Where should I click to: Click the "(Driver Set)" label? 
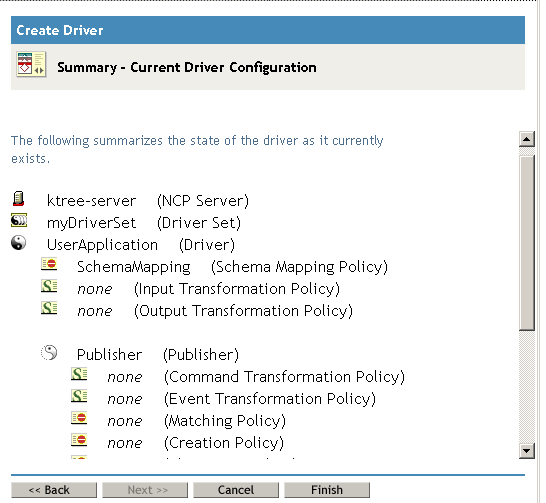(199, 223)
